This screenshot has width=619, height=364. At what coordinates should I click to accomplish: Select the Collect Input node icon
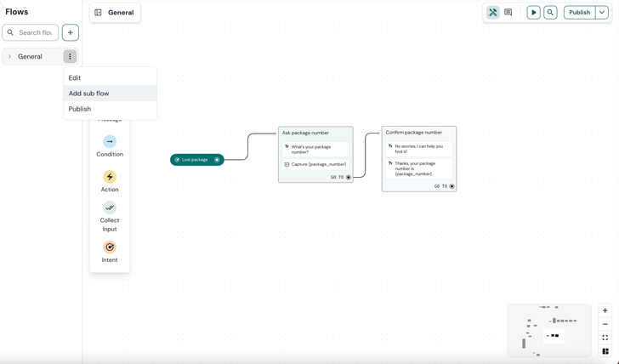tap(110, 208)
